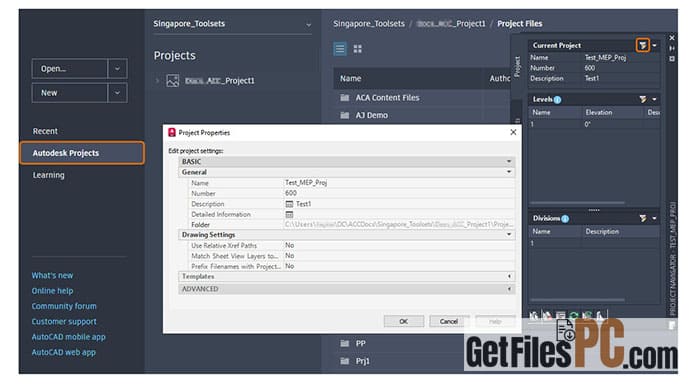Viewport: 700px width, 384px height.
Task: Collapse the Drawing Settings section
Action: tap(508, 234)
